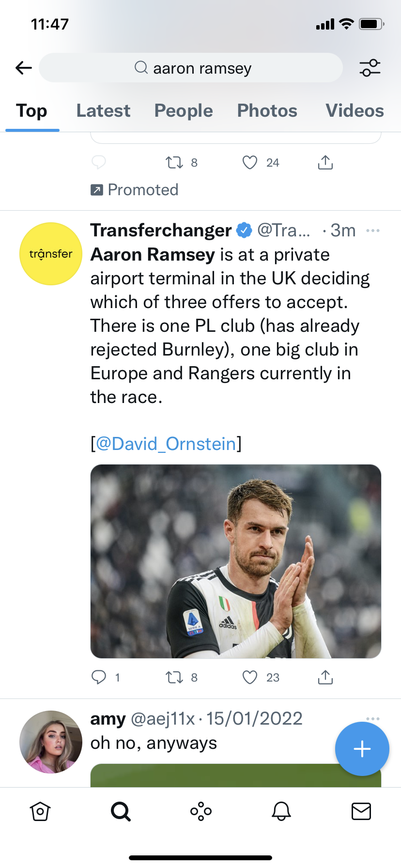Viewport: 401px width, 868px height.
Task: Switch to the People tab
Action: (184, 111)
